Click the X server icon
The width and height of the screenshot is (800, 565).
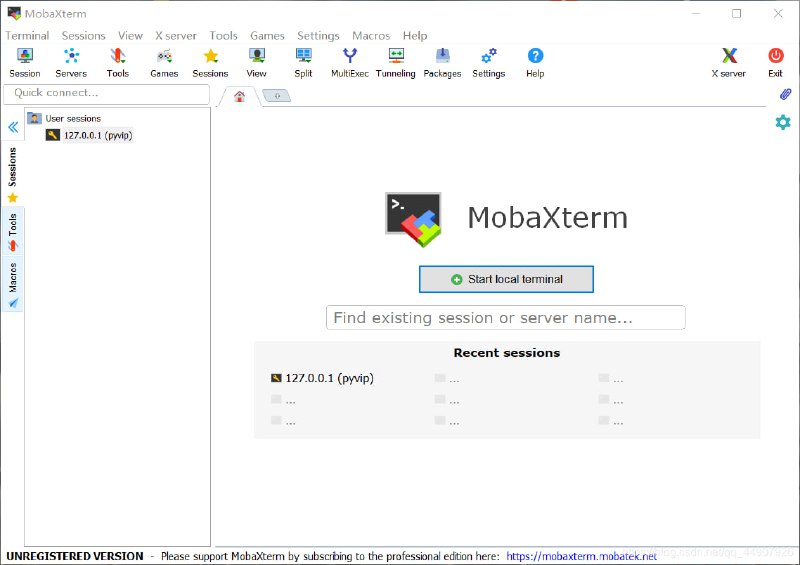click(729, 61)
